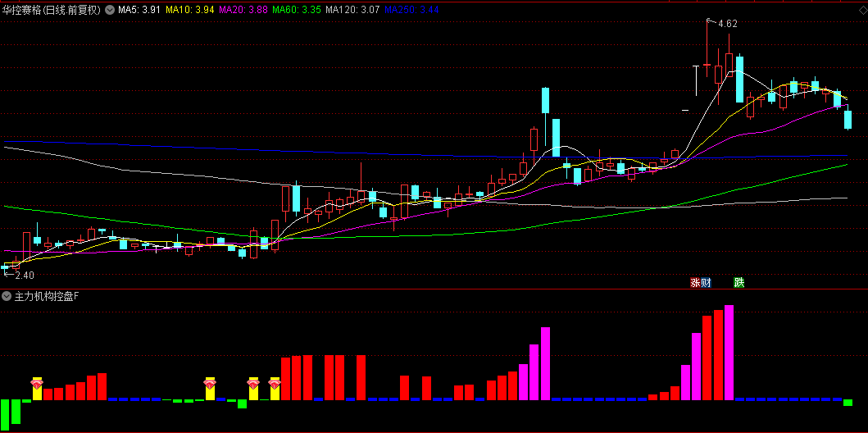Click the magenta MA20: 3.88 label

243,10
